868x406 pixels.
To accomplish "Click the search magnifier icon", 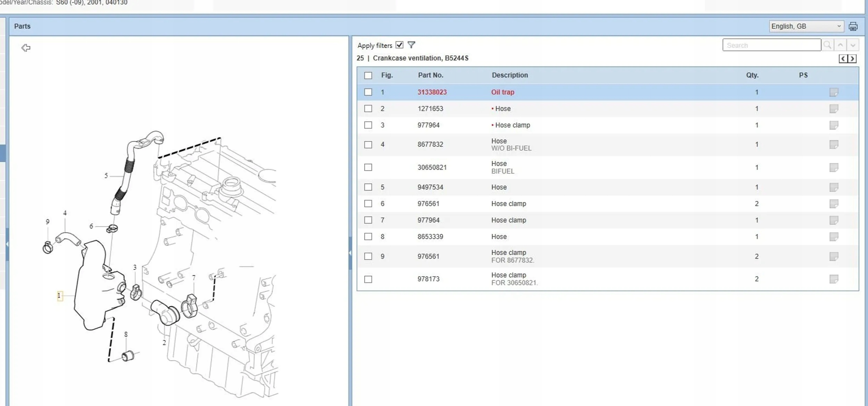I will (827, 45).
